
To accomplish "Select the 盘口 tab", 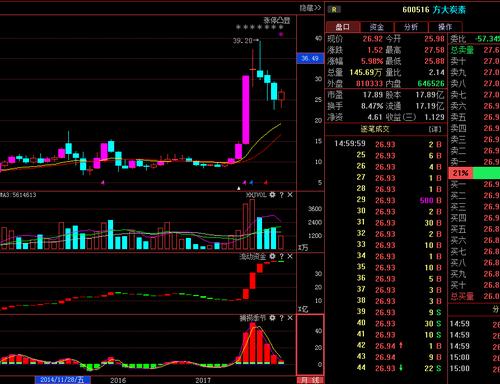I will 343,27.
